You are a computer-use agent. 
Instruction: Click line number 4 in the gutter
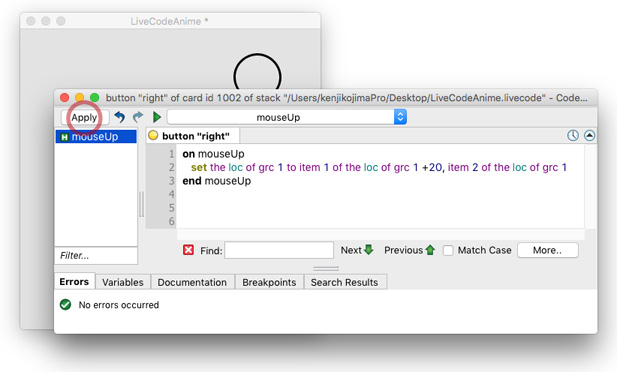point(172,194)
